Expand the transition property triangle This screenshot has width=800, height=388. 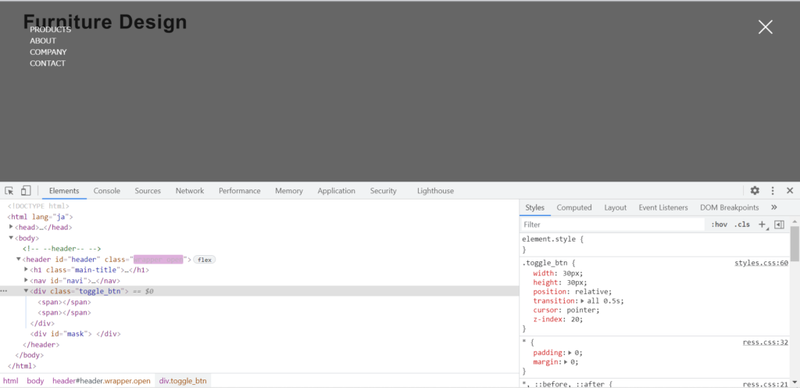coord(583,301)
